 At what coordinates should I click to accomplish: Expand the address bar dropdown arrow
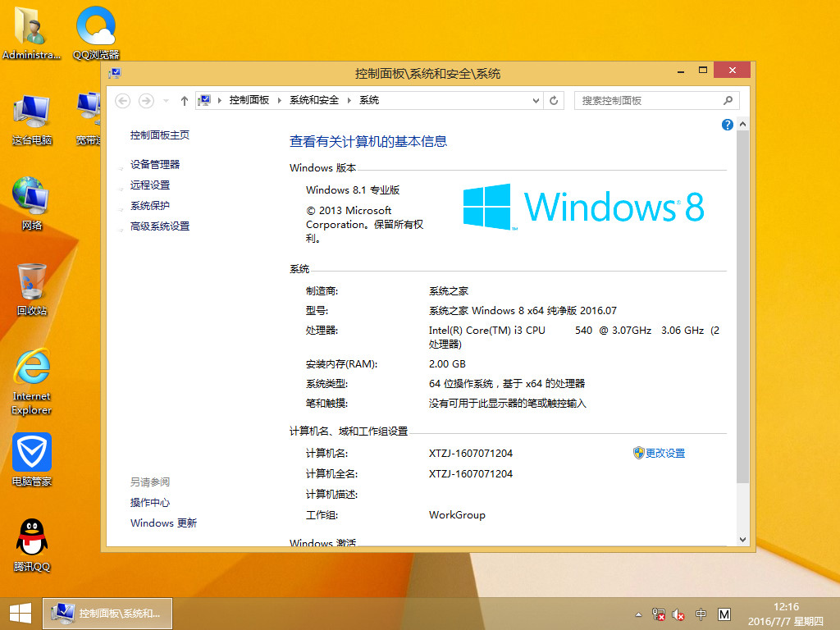[x=535, y=99]
